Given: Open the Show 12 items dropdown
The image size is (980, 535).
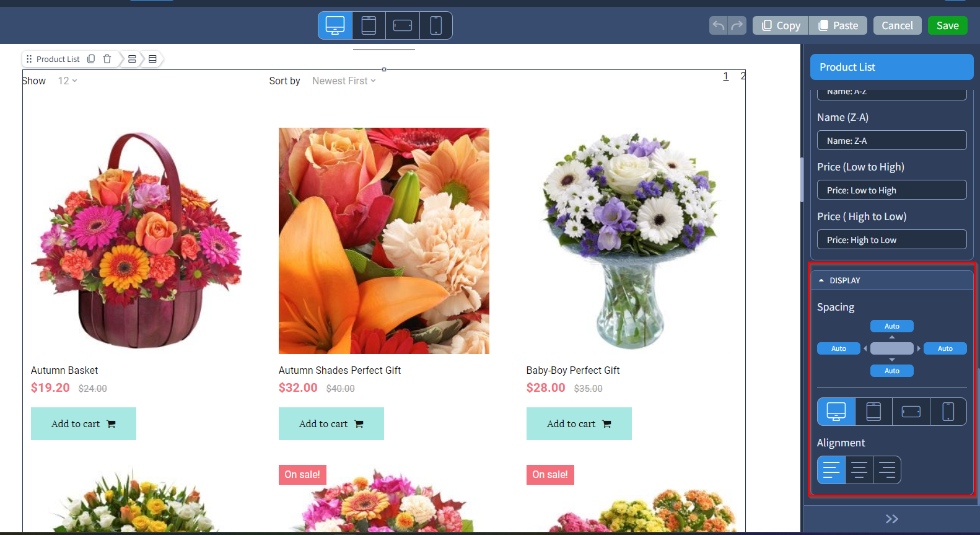Looking at the screenshot, I should (x=68, y=81).
